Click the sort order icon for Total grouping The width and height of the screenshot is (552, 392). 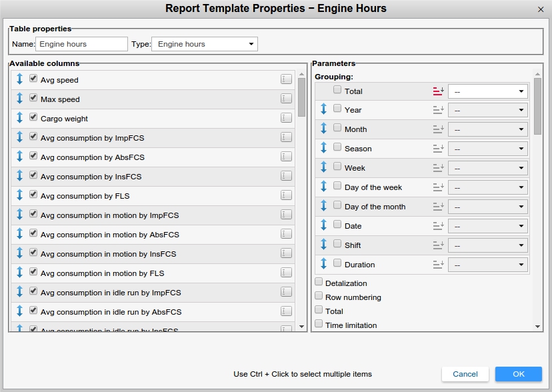tap(438, 91)
